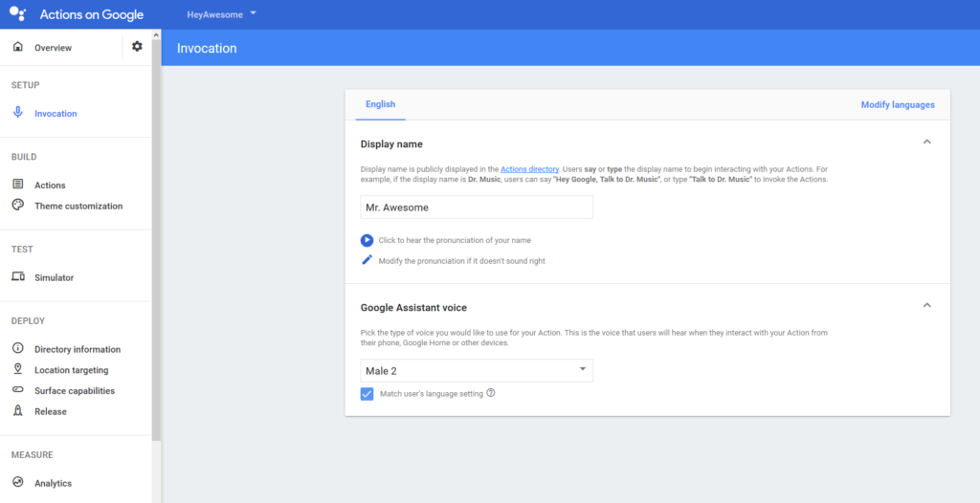The image size is (980, 503).
Task: Uncheck Match user's language setting
Action: pyautogui.click(x=367, y=394)
